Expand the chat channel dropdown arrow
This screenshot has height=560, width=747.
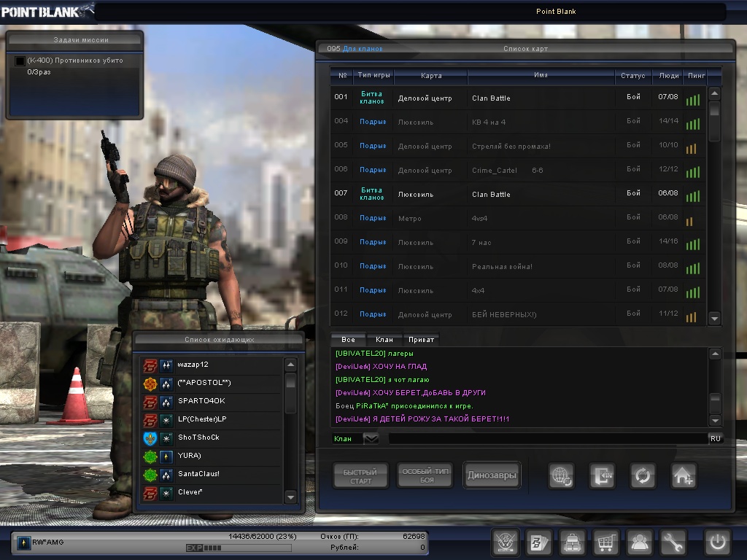[x=371, y=438]
